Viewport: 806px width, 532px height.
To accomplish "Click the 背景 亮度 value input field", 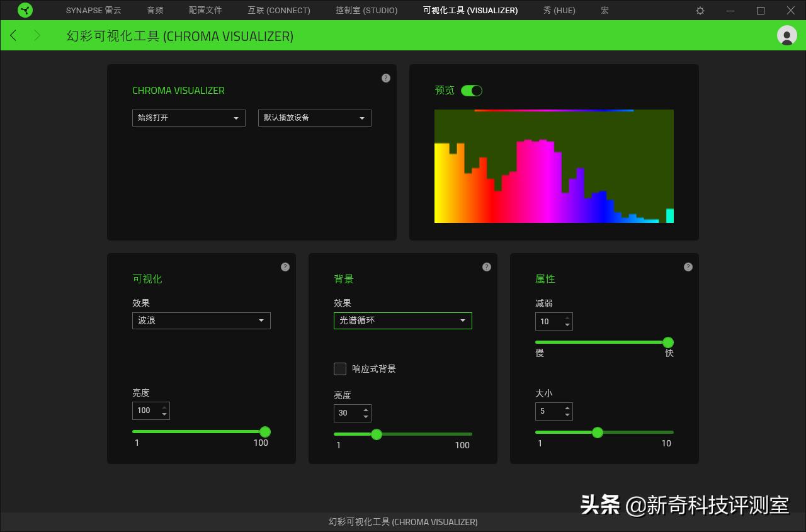I will 348,413.
